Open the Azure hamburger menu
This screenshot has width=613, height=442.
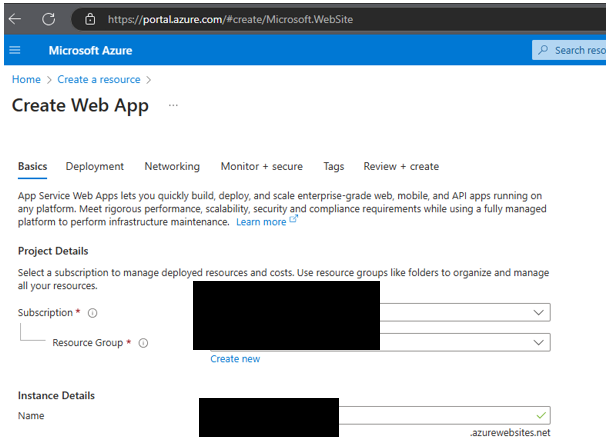15,50
